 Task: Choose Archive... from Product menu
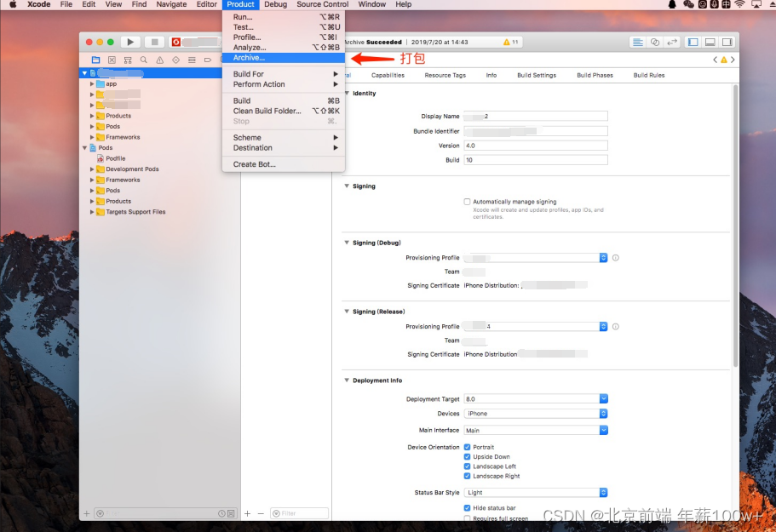[284, 58]
